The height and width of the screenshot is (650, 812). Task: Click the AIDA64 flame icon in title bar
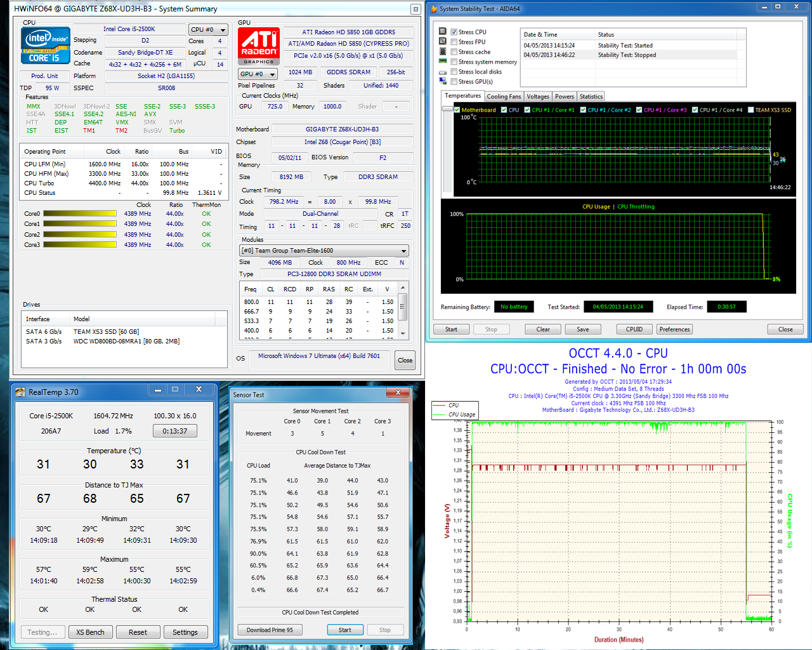coord(434,9)
